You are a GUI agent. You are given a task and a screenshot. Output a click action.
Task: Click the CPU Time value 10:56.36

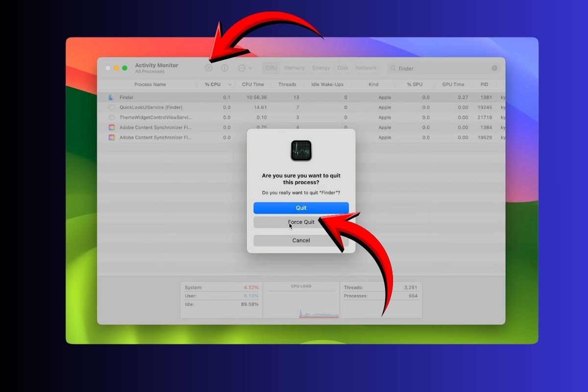[257, 98]
